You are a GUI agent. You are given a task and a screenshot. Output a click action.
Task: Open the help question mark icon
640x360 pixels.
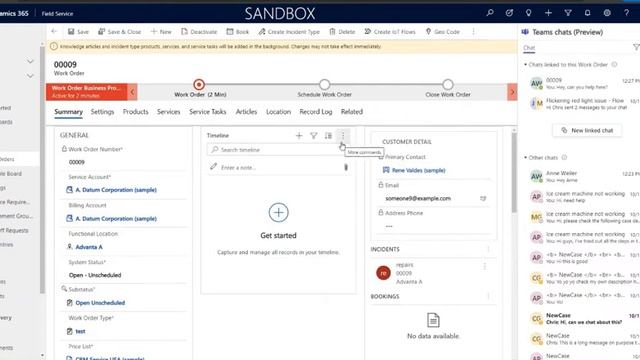pyautogui.click(x=626, y=13)
